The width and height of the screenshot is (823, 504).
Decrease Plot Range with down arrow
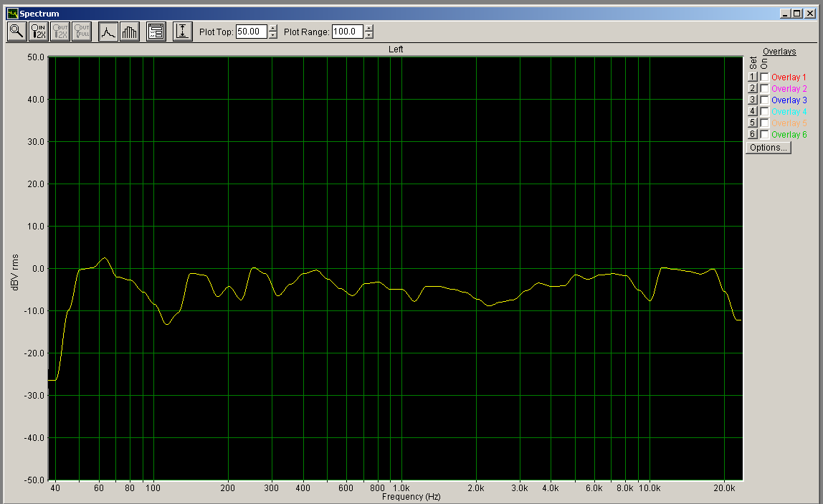369,35
